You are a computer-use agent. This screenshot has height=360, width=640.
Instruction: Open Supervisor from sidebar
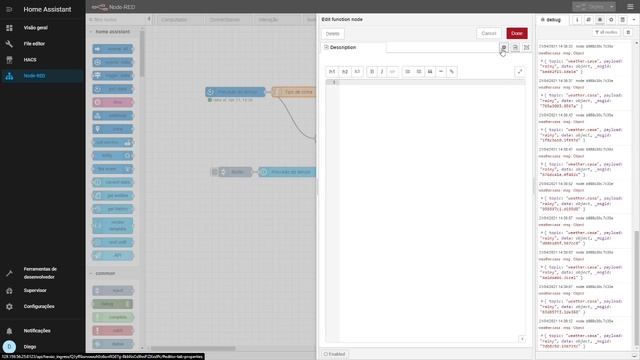point(42,291)
